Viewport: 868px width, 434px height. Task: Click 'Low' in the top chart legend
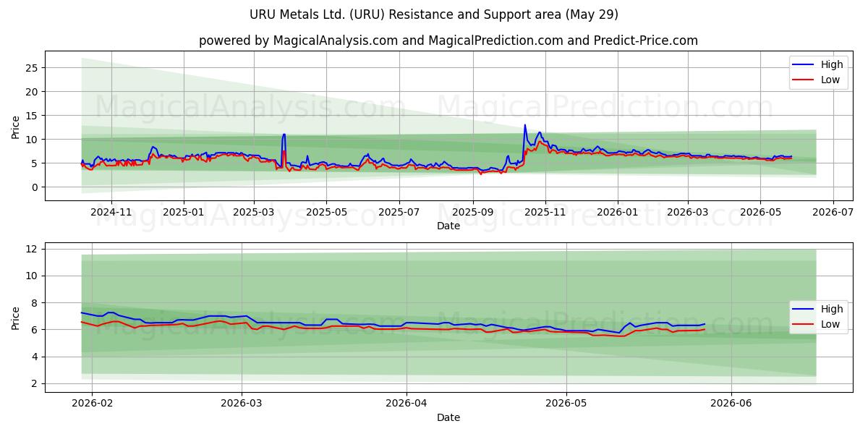pos(830,80)
